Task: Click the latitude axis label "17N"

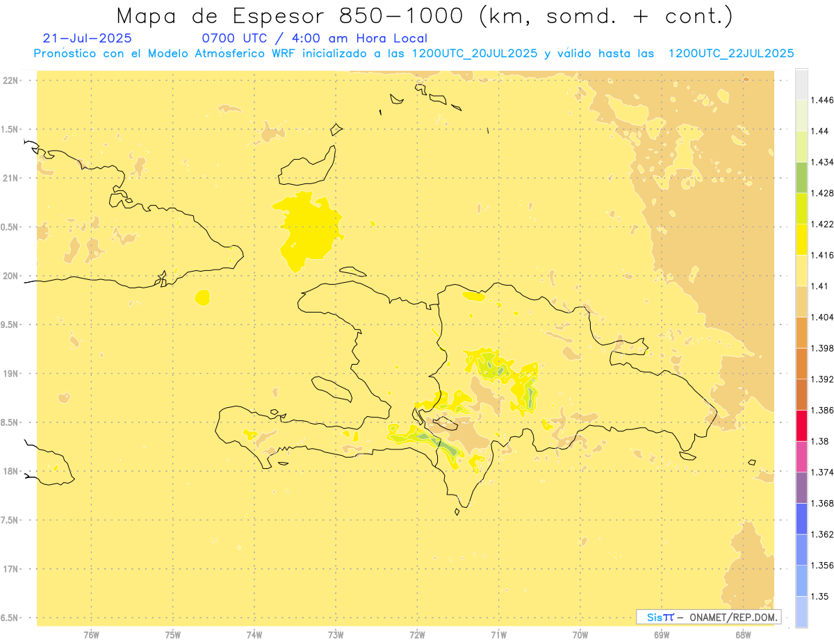Action: tap(11, 569)
